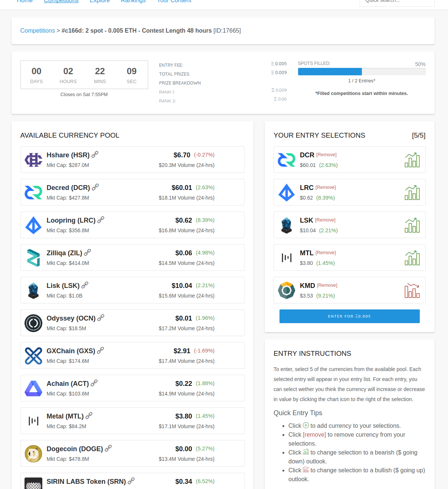
Task: Click the KMD logo in entry selections
Action: coord(287,290)
